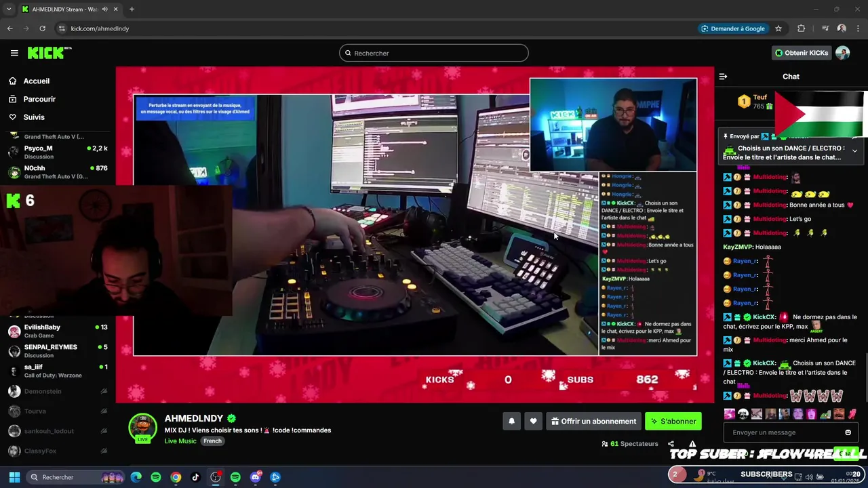Click the AHMEDLNDY channel name
The image size is (868, 488).
click(x=194, y=418)
